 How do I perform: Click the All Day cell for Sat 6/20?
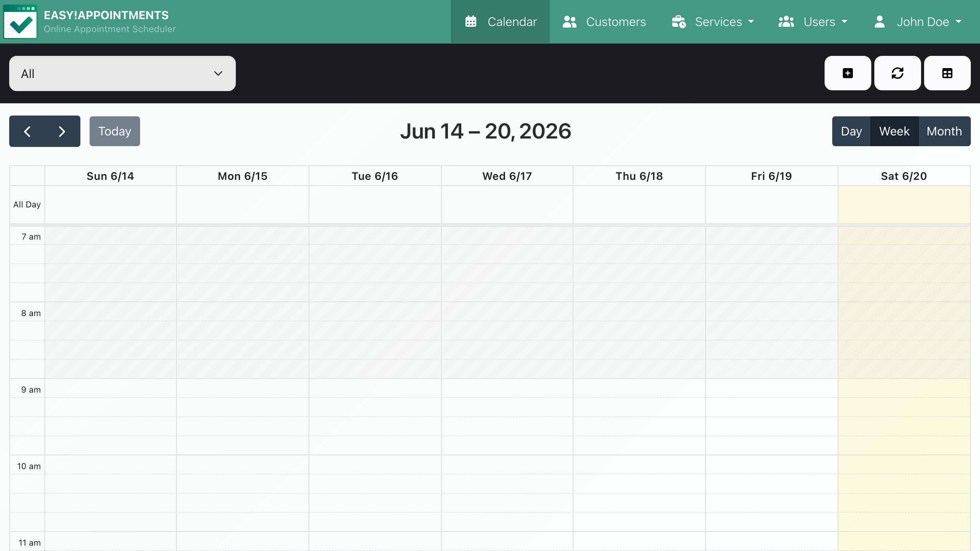(x=904, y=205)
